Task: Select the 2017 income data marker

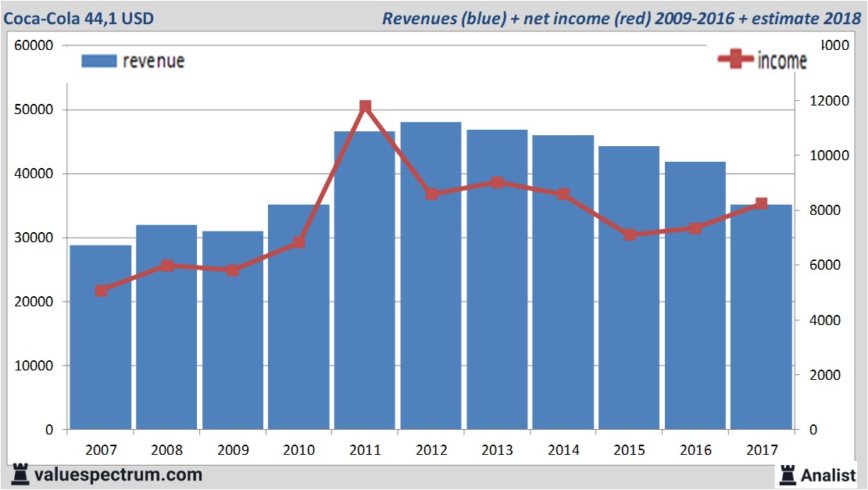Action: coord(761,204)
